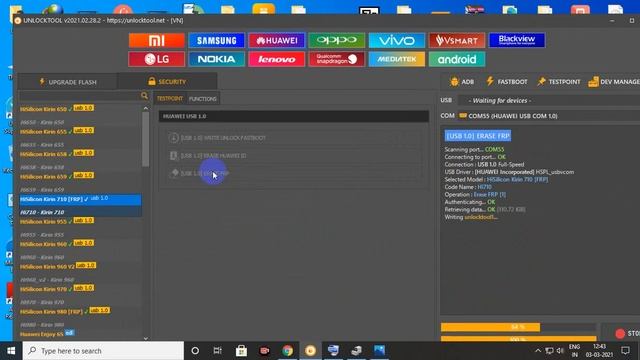Click the upper orange progress bar
This screenshot has width=640, height=360.
[490, 327]
